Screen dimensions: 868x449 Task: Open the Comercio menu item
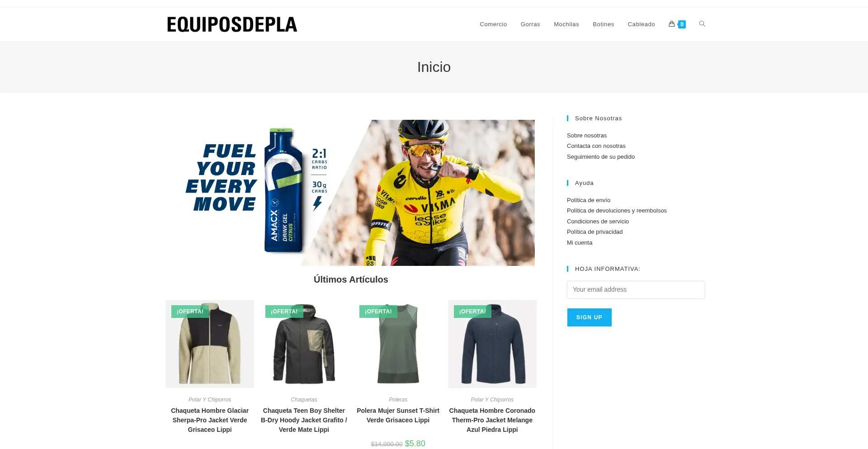493,24
